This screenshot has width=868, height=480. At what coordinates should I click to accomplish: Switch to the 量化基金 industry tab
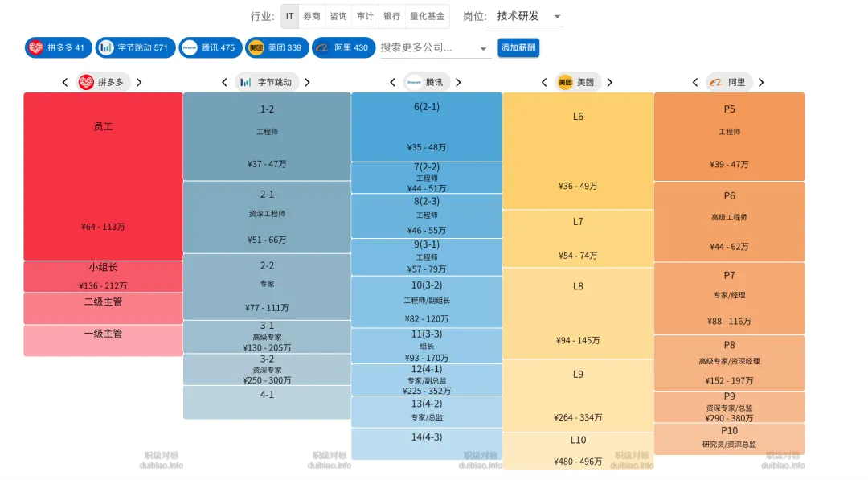pyautogui.click(x=427, y=16)
